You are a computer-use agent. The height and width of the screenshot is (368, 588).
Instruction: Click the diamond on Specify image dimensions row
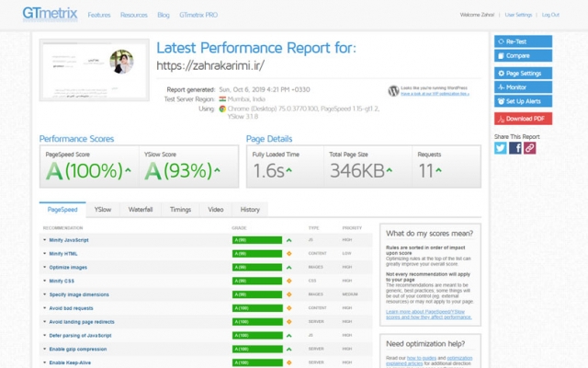(289, 294)
